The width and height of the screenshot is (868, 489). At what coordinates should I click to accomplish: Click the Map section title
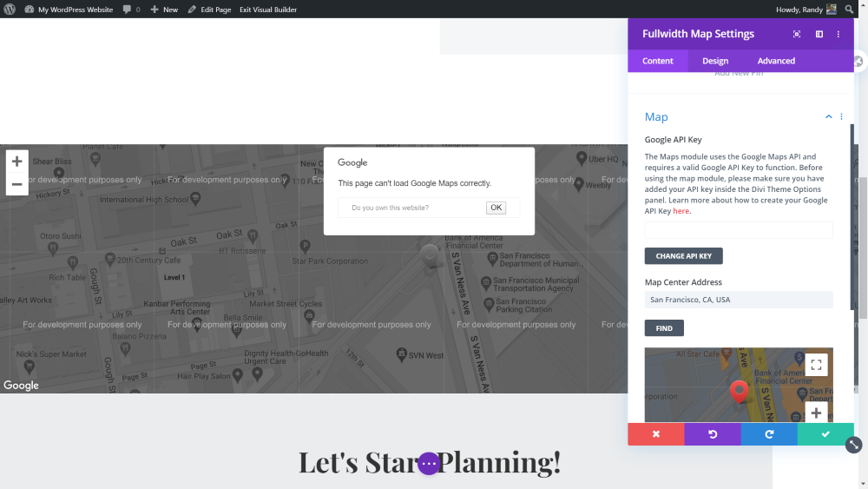656,117
